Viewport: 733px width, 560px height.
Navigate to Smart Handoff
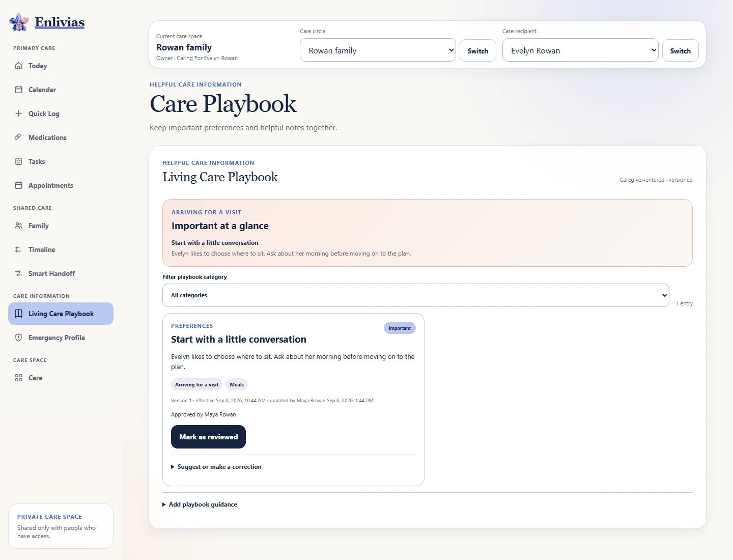(x=61, y=273)
